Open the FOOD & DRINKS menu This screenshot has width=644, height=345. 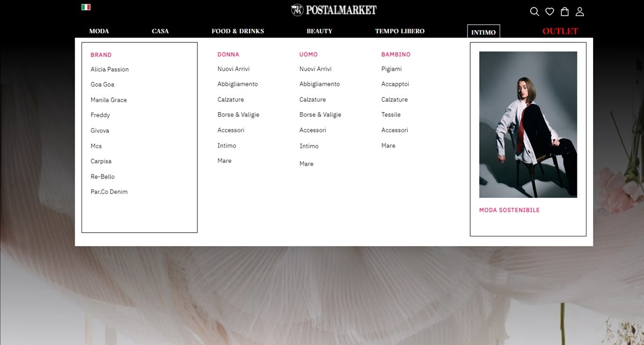238,31
